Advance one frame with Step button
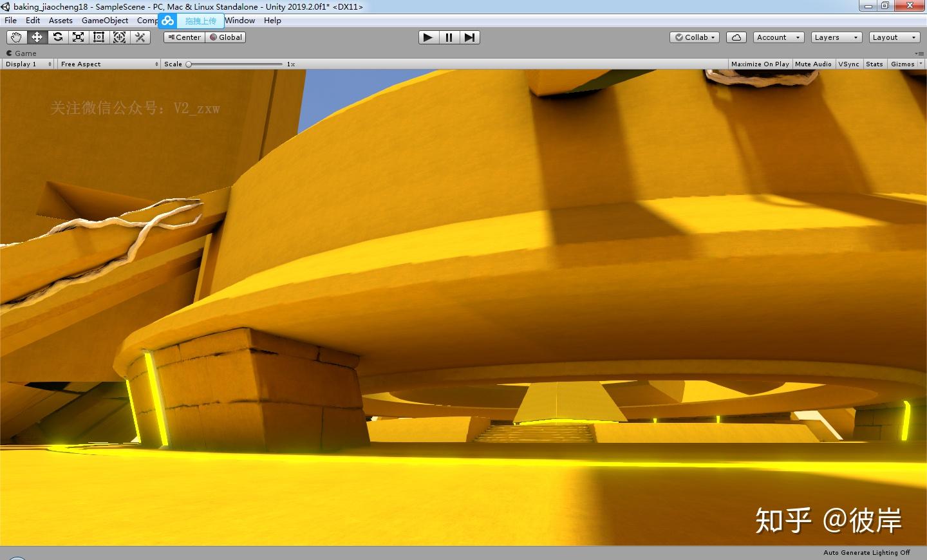The height and width of the screenshot is (560, 927). tap(469, 37)
